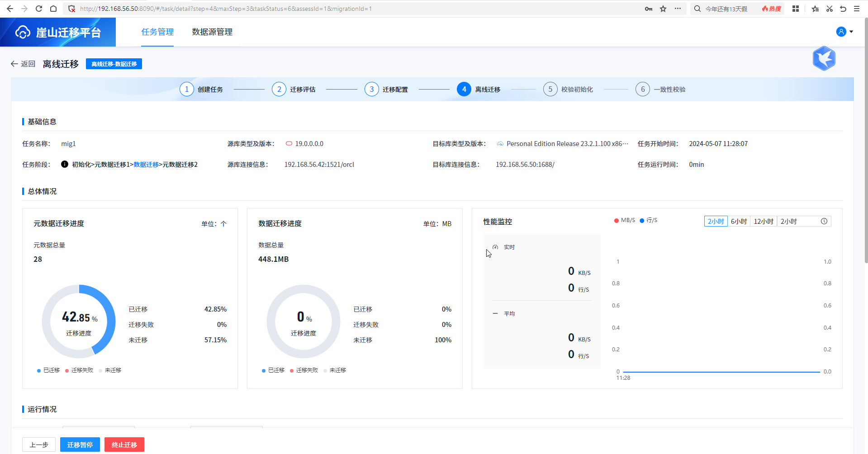
Task: Toggle 未迁移 legend in metadata chart
Action: [110, 370]
